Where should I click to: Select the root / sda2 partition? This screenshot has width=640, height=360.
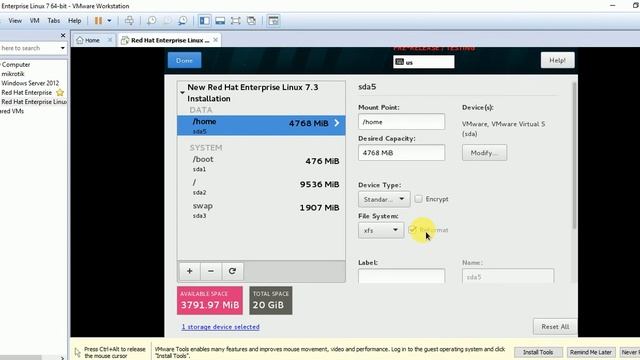pos(261,187)
